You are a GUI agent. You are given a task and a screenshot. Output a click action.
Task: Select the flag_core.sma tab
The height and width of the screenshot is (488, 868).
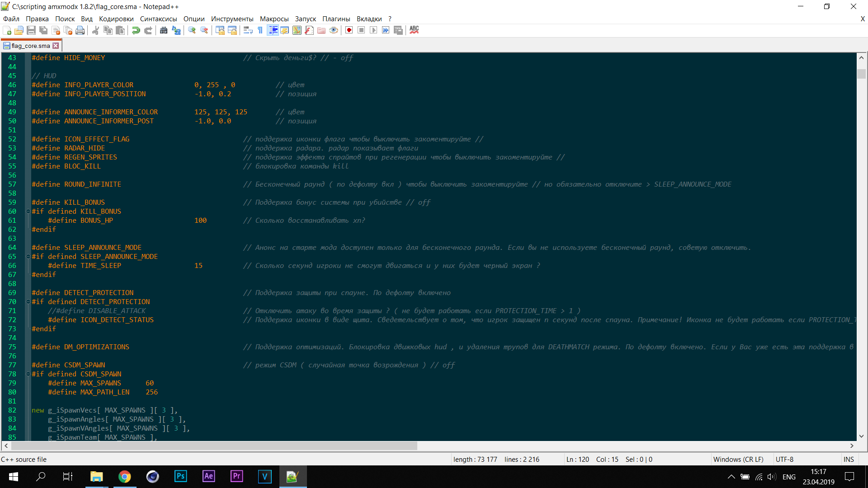(x=31, y=46)
